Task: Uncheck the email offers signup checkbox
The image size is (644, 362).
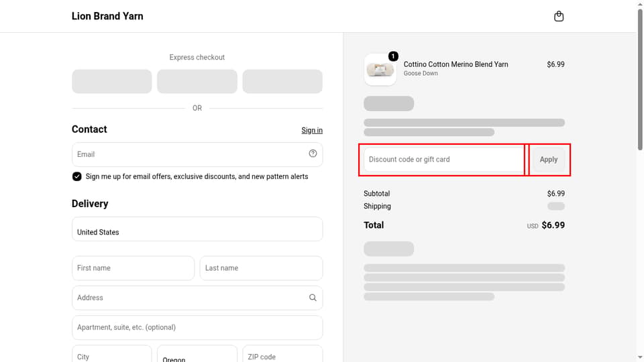Action: (76, 176)
